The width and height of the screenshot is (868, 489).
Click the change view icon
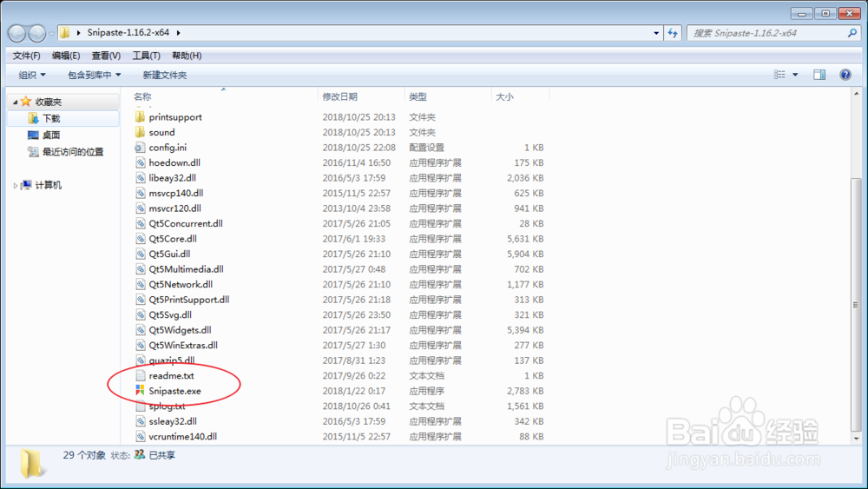point(779,75)
